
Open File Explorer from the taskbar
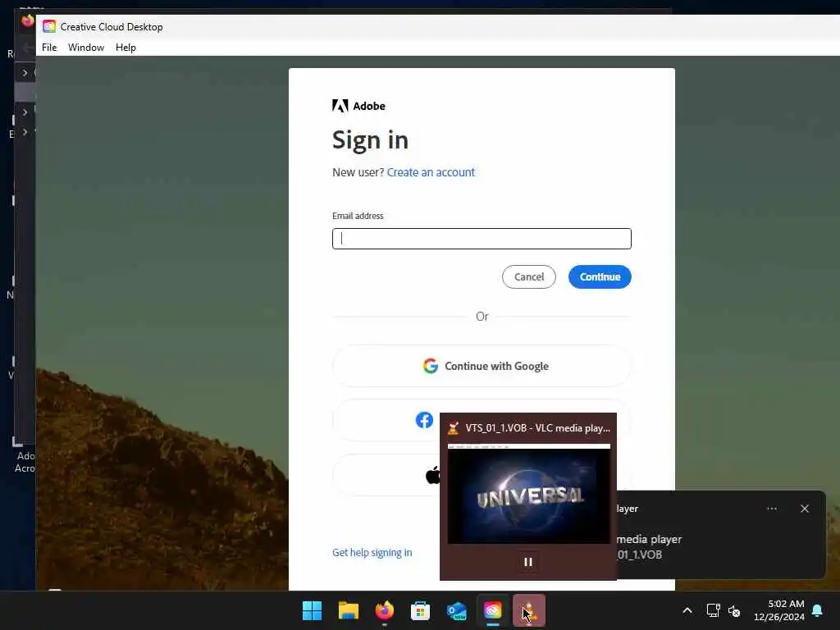pyautogui.click(x=348, y=610)
